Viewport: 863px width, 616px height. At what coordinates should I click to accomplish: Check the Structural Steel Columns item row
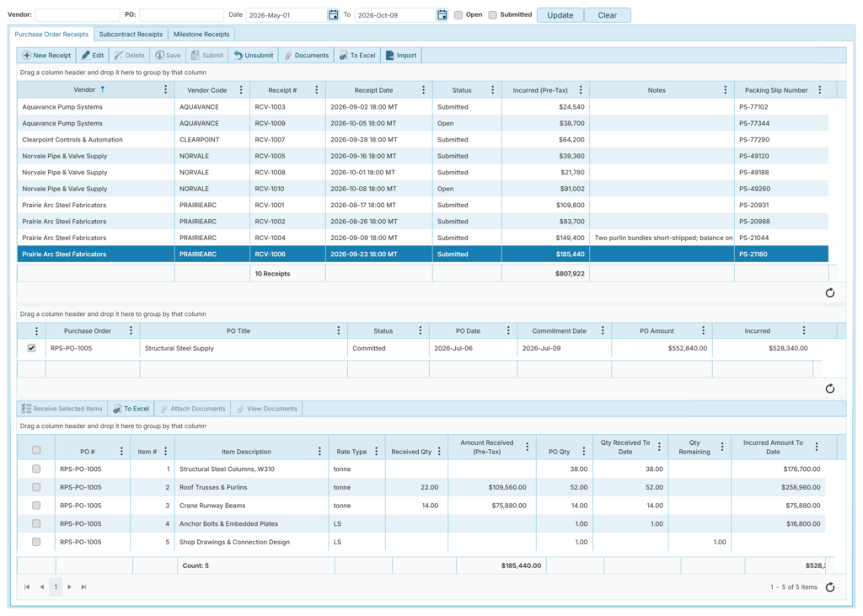point(36,469)
